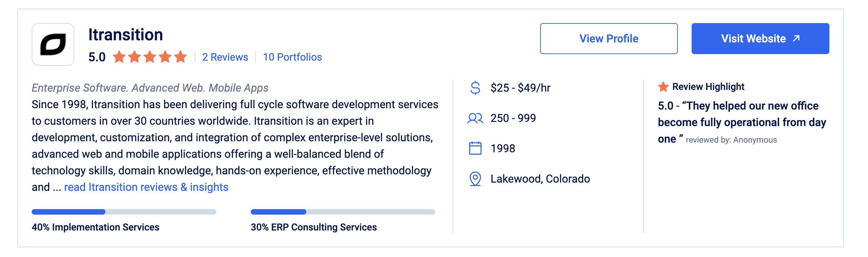Open the 2 Reviews link
This screenshot has width=868, height=257.
pos(225,57)
